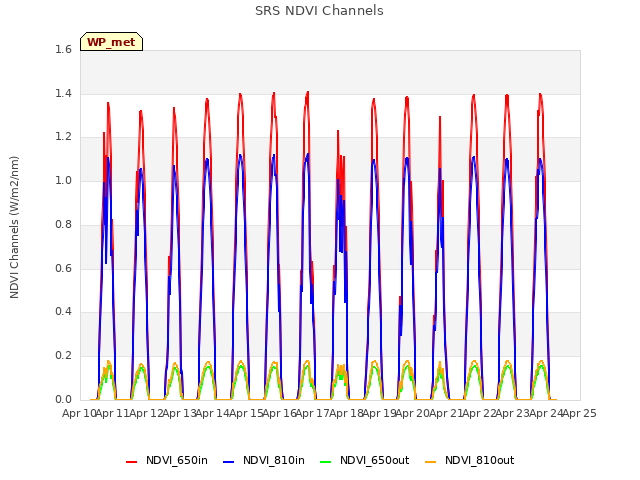640x480 pixels.
Task: Click the 1.6 y-axis tick label
Action: coord(63,49)
